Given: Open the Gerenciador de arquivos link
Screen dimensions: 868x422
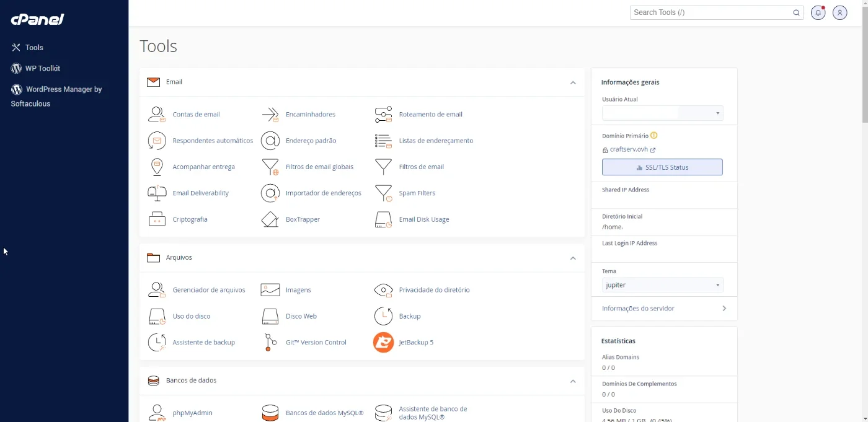Looking at the screenshot, I should pyautogui.click(x=209, y=290).
